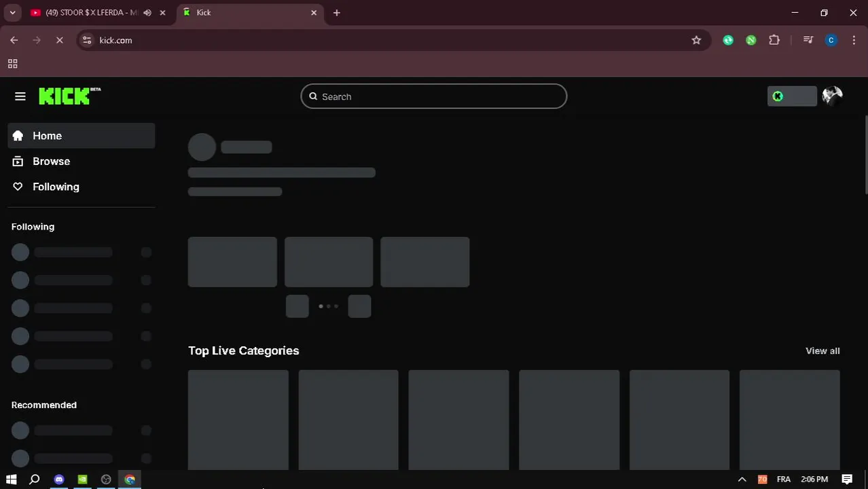
Task: Go to the Browse page
Action: (82, 161)
